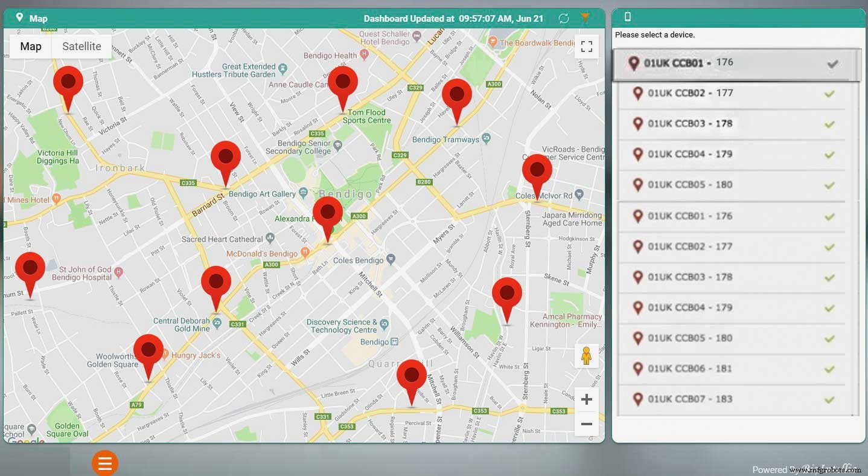Open the orange hamburger menu
Viewport: 868px width, 476px height.
(x=105, y=462)
